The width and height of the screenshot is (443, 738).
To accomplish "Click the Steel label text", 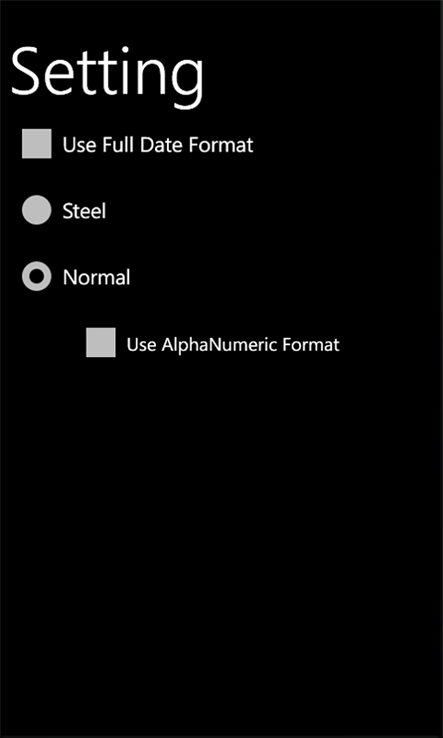I will tap(84, 211).
